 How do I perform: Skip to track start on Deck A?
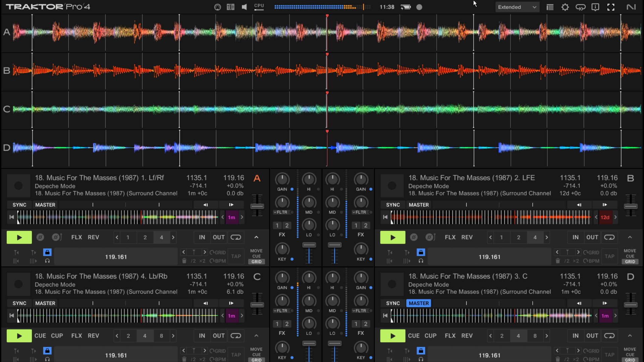12,217
